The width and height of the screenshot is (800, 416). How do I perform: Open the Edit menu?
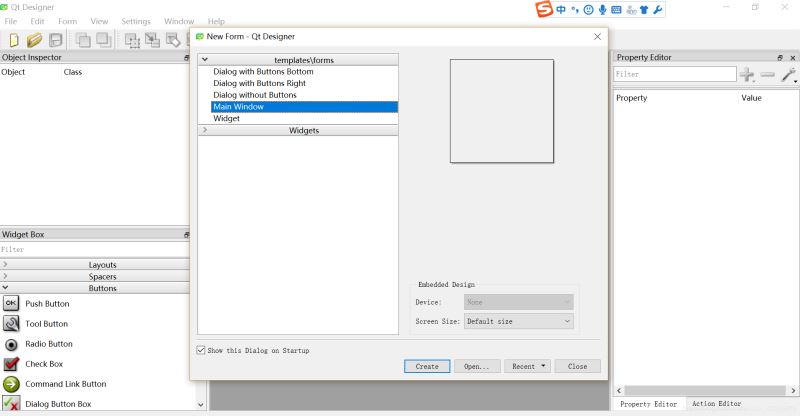click(37, 21)
